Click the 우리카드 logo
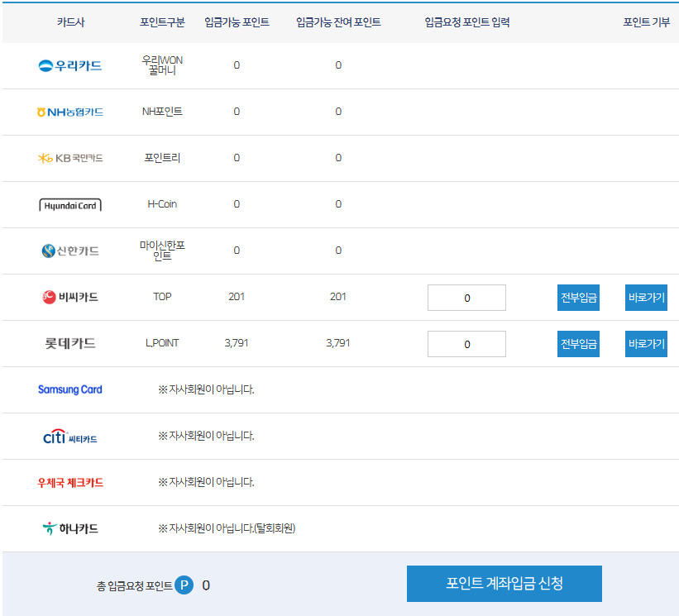Image resolution: width=679 pixels, height=616 pixels. tap(70, 66)
